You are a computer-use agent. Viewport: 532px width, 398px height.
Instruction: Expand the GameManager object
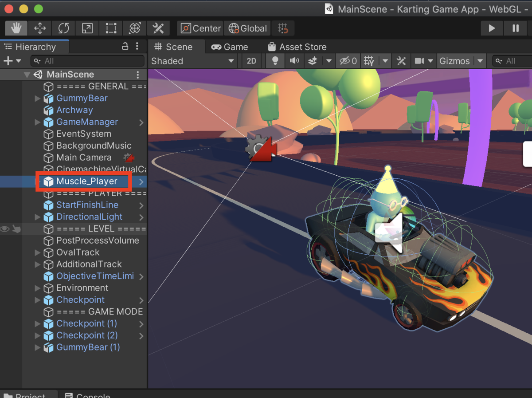[38, 122]
